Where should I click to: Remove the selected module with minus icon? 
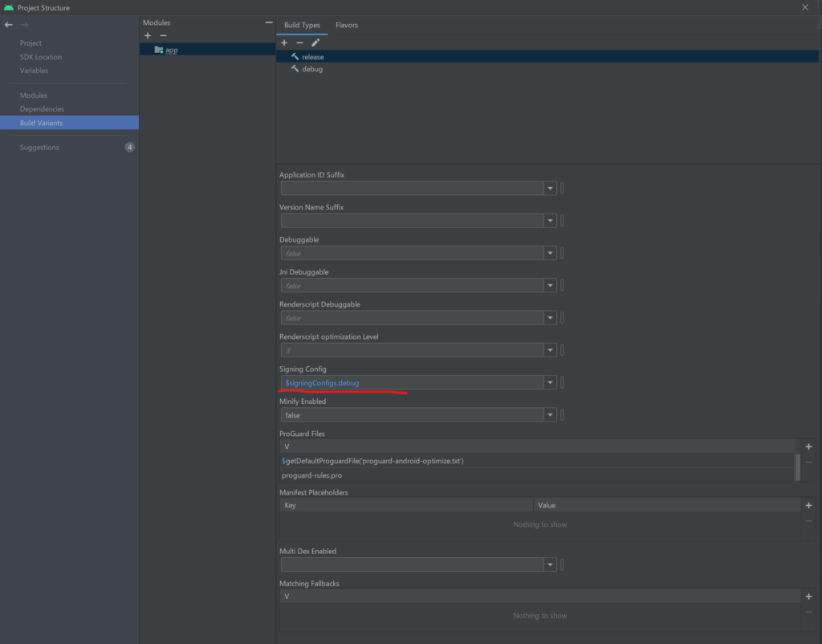pos(163,35)
